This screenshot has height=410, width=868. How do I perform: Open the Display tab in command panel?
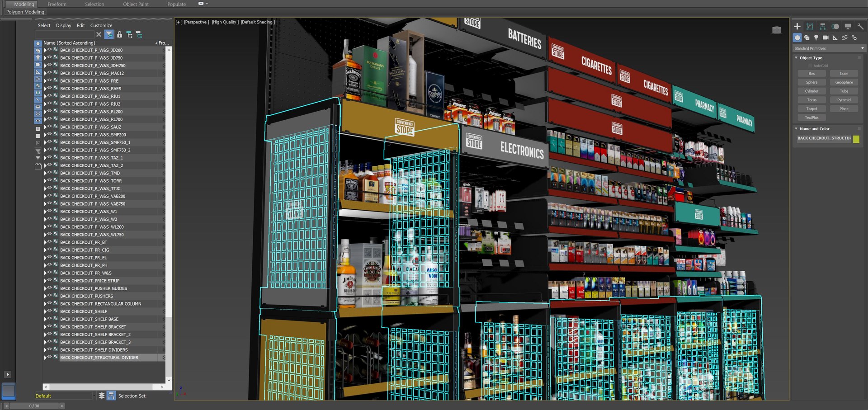point(848,26)
